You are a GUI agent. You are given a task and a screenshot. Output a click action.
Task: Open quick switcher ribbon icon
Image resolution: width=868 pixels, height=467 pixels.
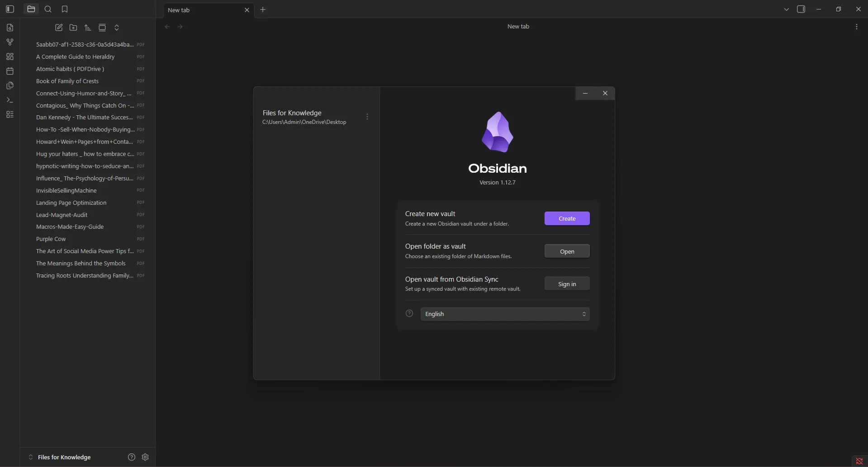click(x=10, y=28)
